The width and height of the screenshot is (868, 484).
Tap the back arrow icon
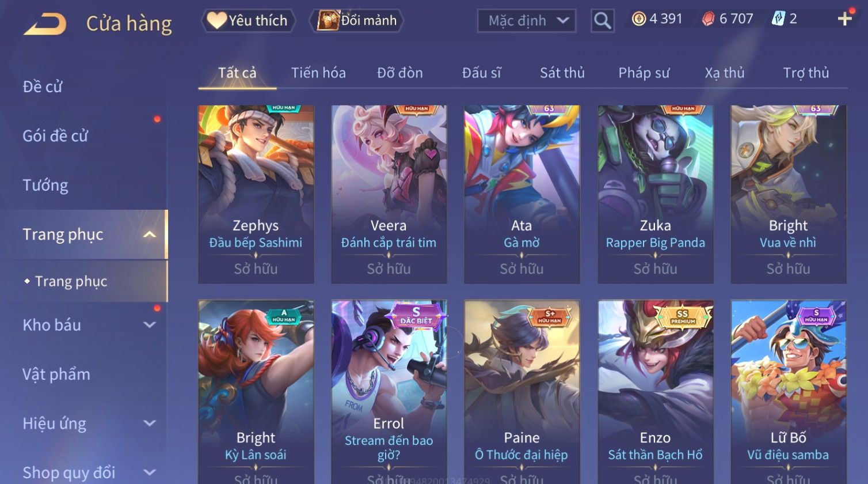[45, 24]
